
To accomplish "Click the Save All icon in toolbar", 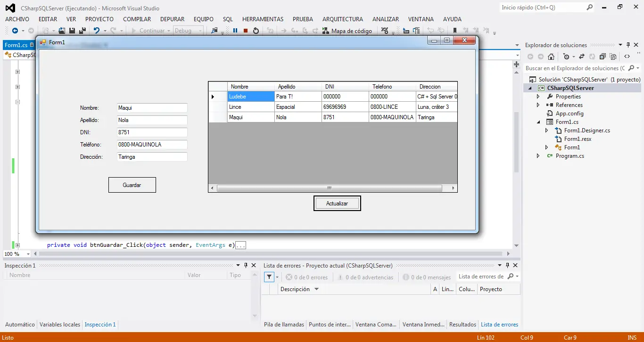I will tap(83, 31).
